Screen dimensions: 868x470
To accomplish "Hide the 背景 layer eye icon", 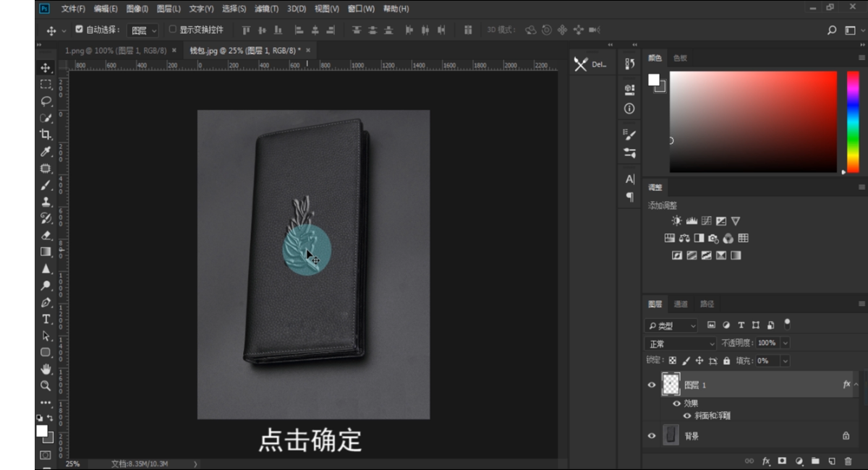I will tap(652, 436).
